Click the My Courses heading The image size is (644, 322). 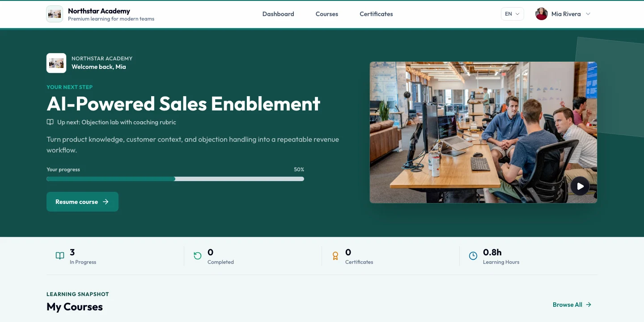75,307
